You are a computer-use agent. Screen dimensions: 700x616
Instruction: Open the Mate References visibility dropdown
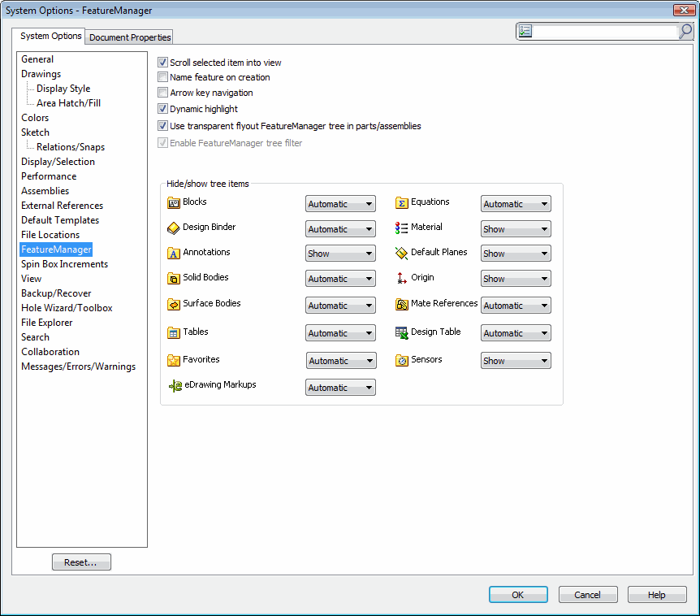[516, 306]
